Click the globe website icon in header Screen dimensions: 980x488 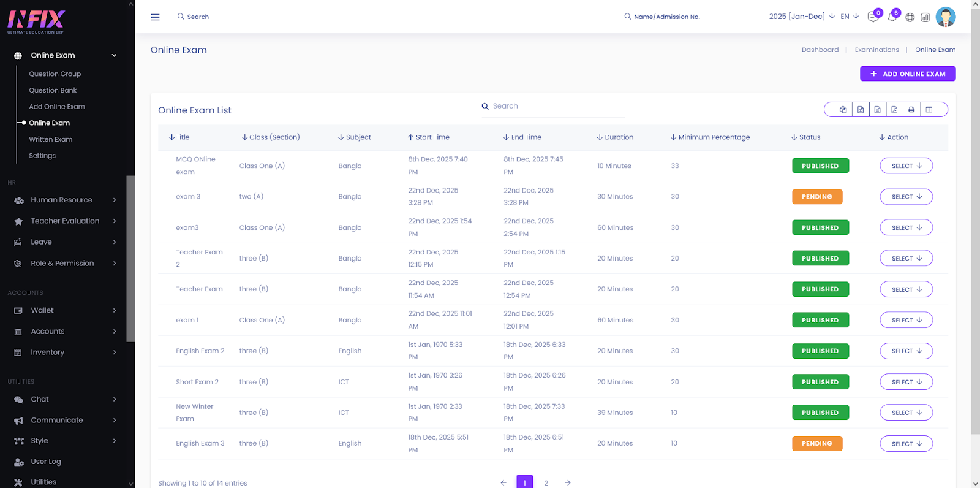point(910,17)
